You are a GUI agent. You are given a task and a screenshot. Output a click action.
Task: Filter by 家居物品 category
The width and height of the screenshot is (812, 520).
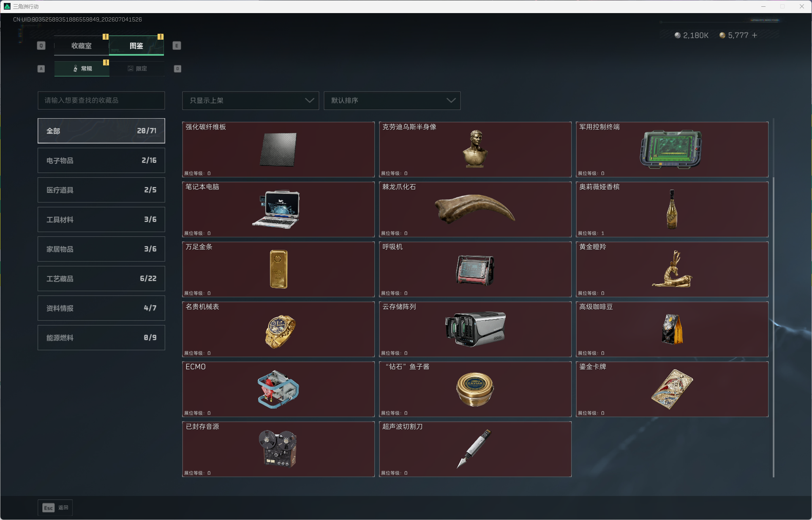[x=101, y=249]
